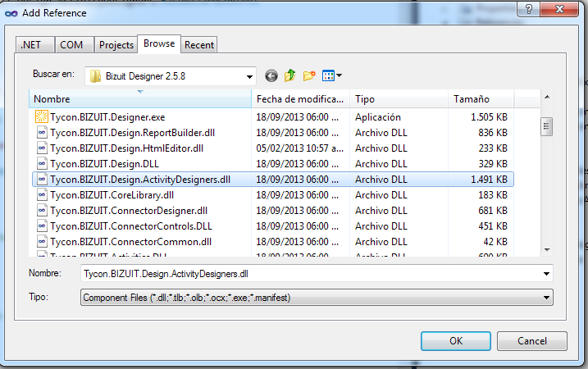Select file Tycon.BIZUIT.ConnectorControls.DLL

pos(131,226)
